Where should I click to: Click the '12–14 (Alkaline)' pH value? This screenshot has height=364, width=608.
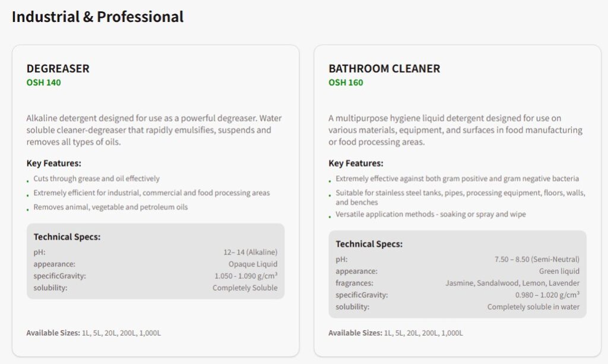[250, 252]
